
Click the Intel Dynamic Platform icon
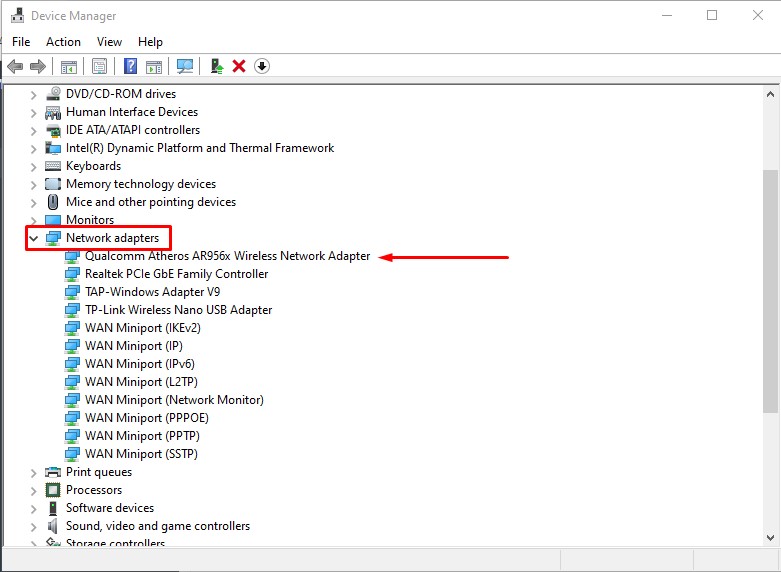[x=53, y=148]
